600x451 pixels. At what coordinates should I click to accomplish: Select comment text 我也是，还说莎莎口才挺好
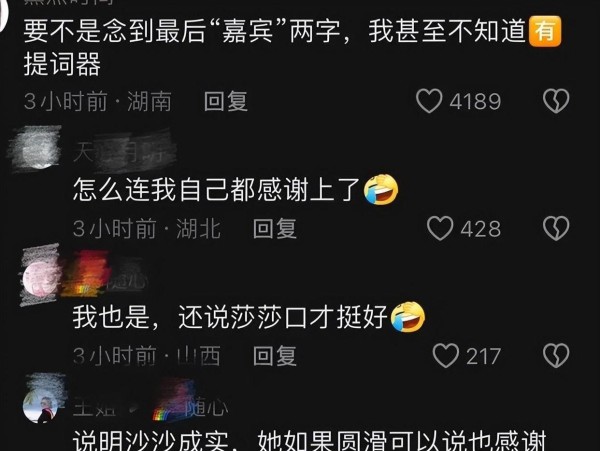point(230,317)
